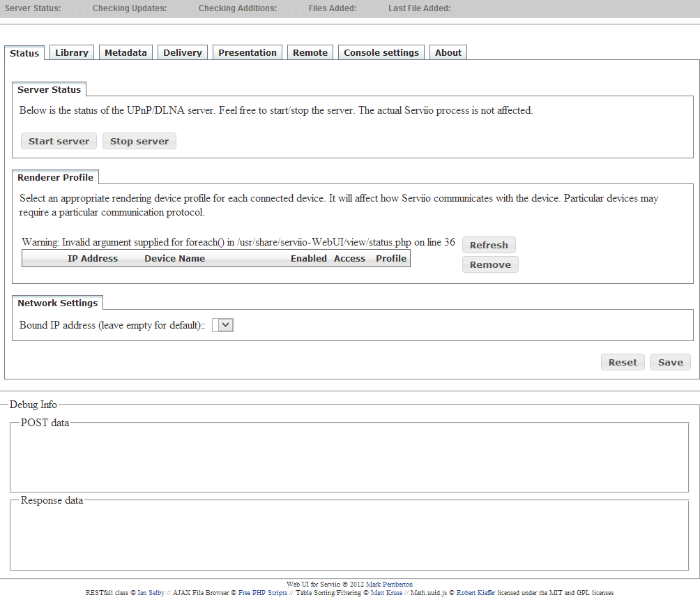
Task: Expand the Bound IP address dropdown
Action: tap(223, 325)
